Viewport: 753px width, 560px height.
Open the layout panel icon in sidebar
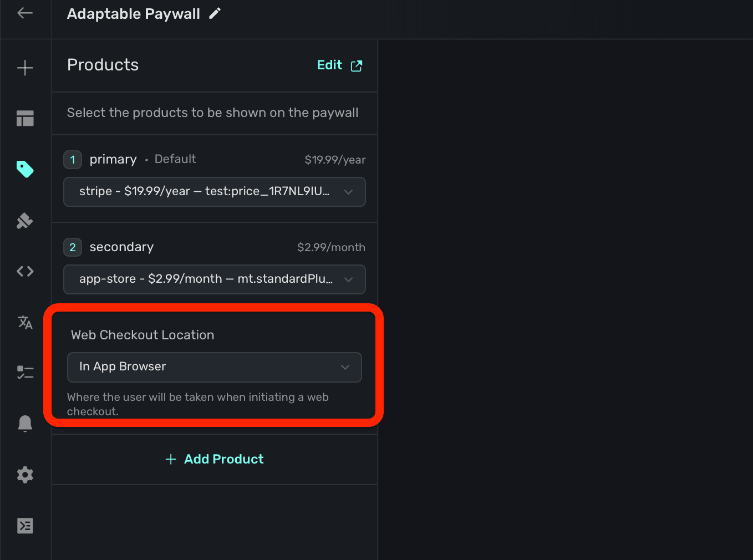pos(25,118)
